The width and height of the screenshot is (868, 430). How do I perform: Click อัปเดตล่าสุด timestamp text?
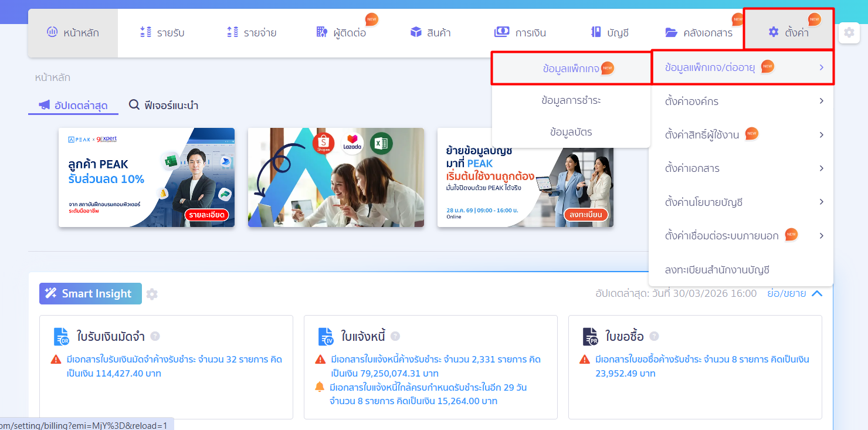[676, 293]
